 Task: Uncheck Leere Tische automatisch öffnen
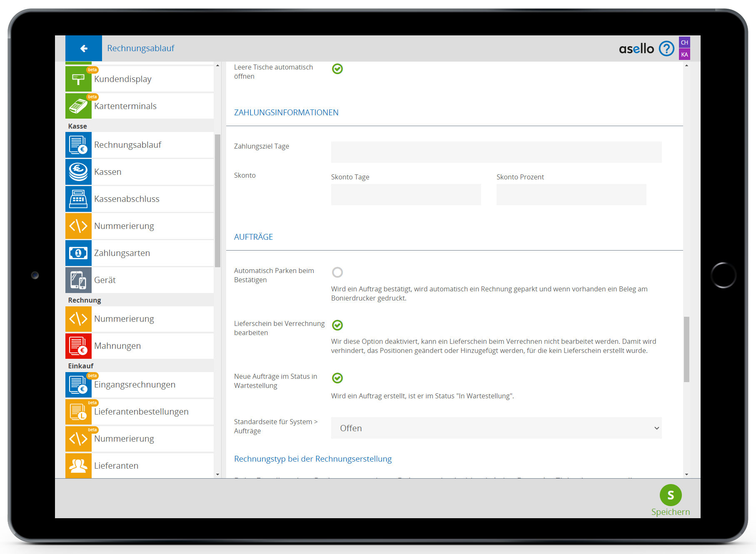click(x=337, y=69)
